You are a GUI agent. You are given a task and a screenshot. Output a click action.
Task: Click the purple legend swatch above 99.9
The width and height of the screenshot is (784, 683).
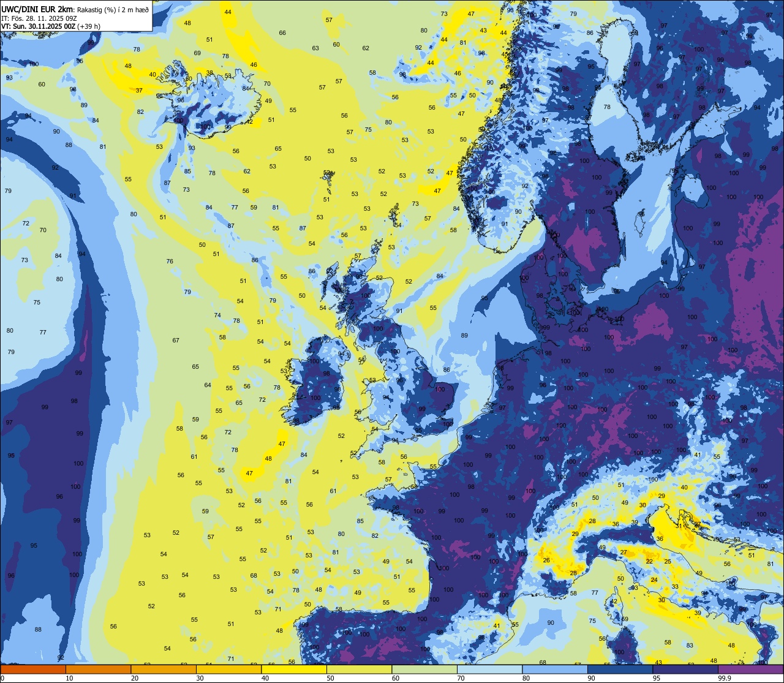pos(750,669)
